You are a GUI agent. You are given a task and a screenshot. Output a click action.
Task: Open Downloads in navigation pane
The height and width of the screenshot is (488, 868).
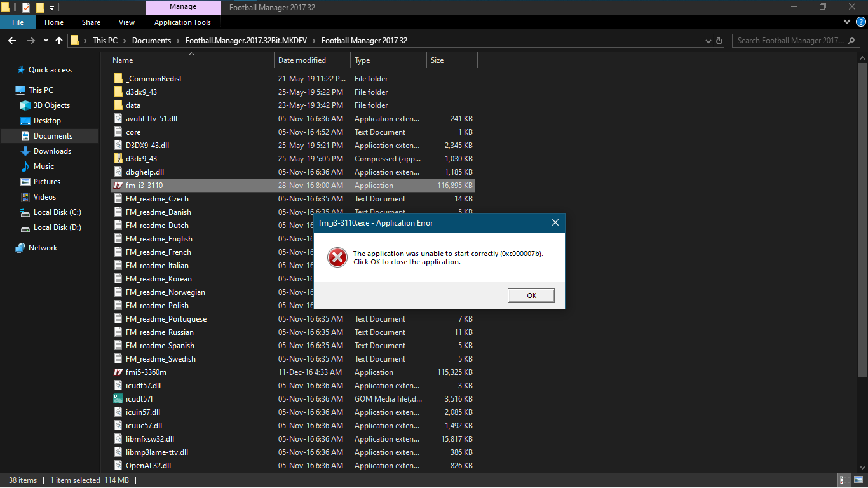52,151
